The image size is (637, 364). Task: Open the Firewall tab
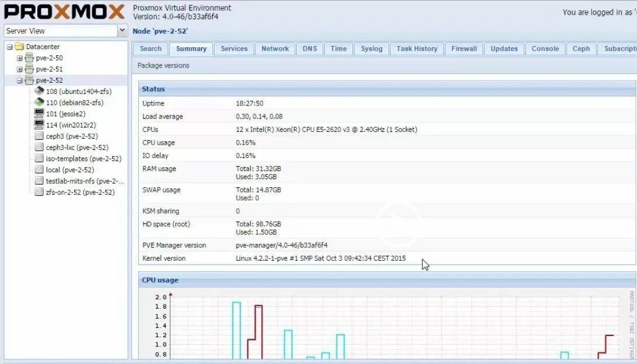tap(464, 49)
